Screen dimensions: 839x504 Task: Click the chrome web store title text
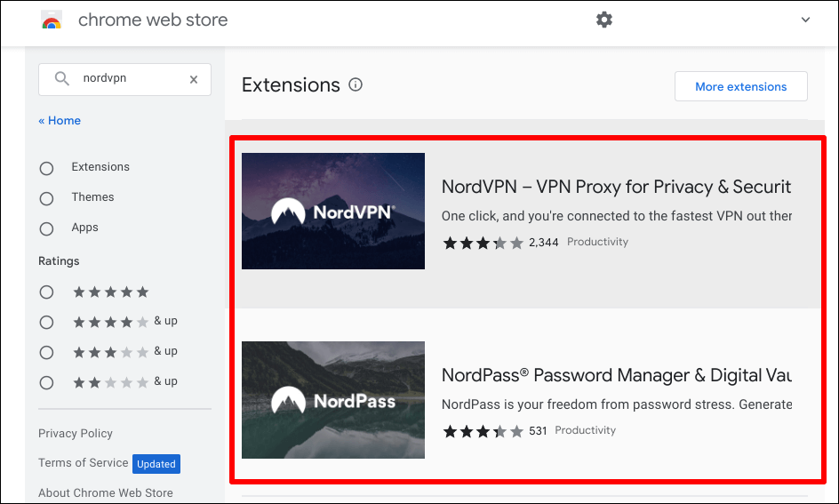coord(153,20)
